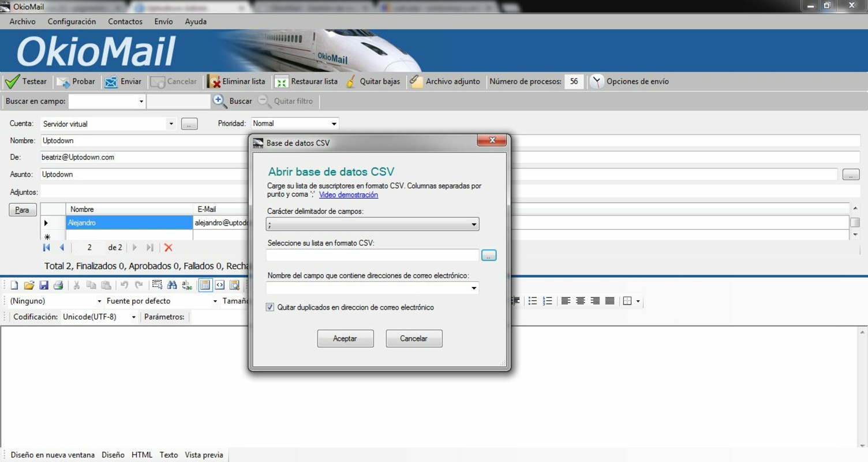Screen dimensions: 868x462
Task: Switch to the HTML view tab
Action: pos(142,455)
